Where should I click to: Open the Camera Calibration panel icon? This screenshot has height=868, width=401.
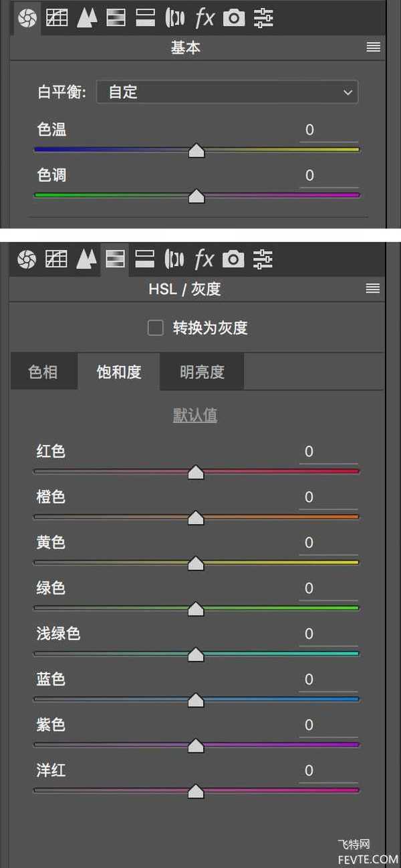click(x=233, y=17)
